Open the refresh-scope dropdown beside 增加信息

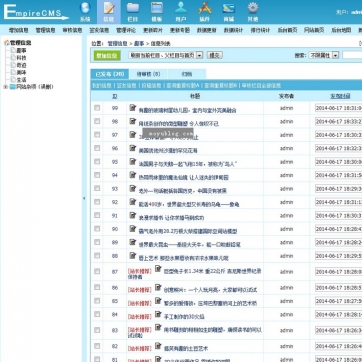(166, 55)
